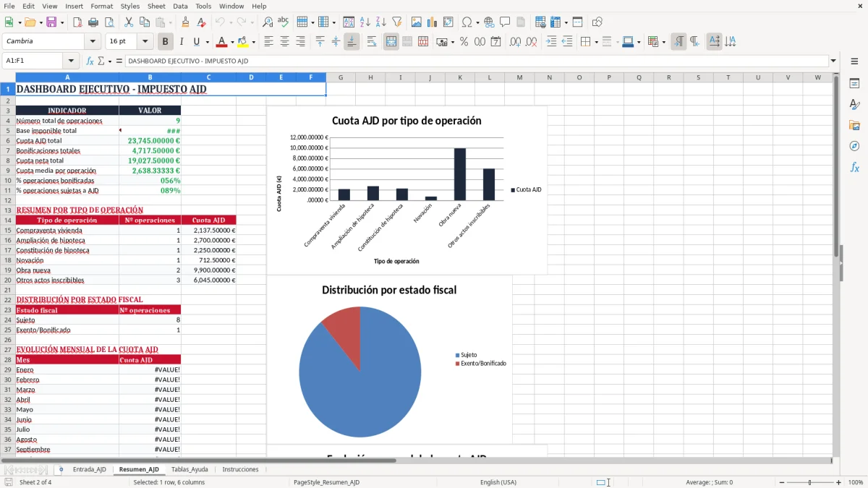
Task: Toggle Bold formatting
Action: pyautogui.click(x=165, y=41)
